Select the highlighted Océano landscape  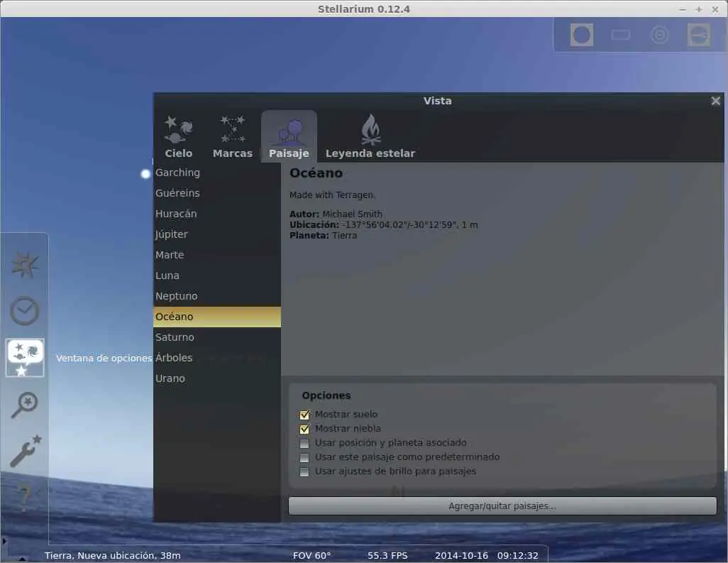click(x=217, y=317)
